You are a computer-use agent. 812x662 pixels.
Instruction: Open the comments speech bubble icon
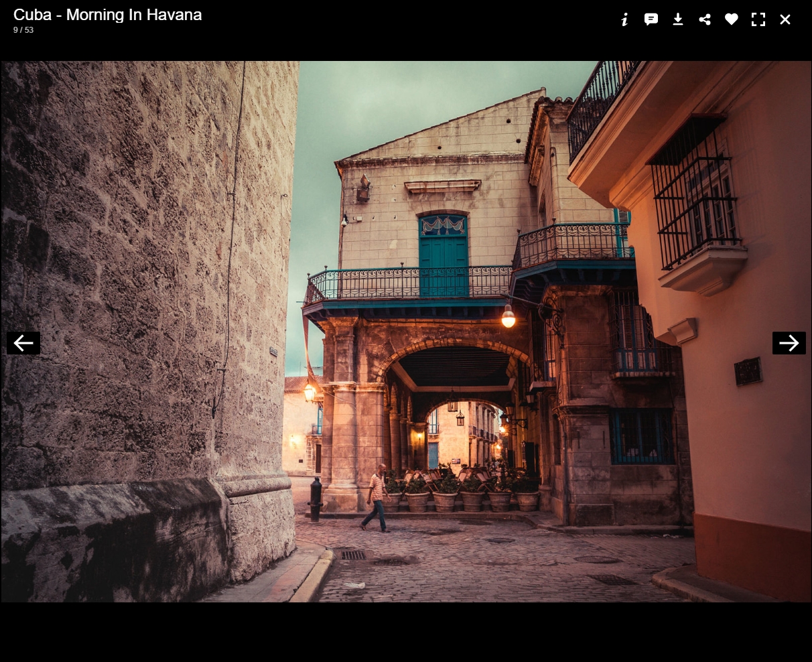tap(651, 19)
